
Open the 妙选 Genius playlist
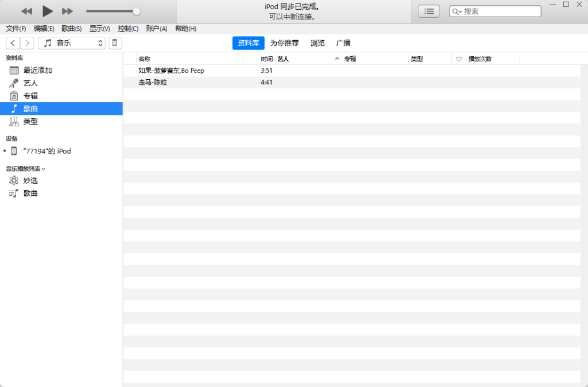pos(30,180)
